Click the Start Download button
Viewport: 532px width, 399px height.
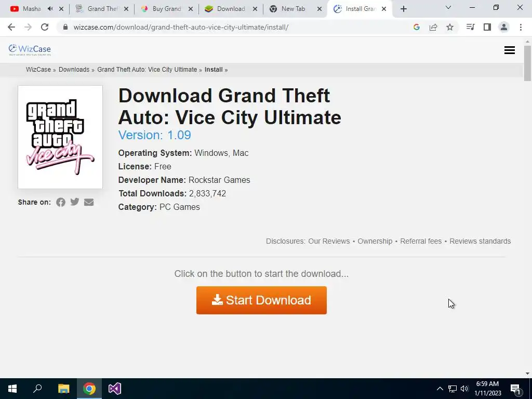pyautogui.click(x=261, y=300)
